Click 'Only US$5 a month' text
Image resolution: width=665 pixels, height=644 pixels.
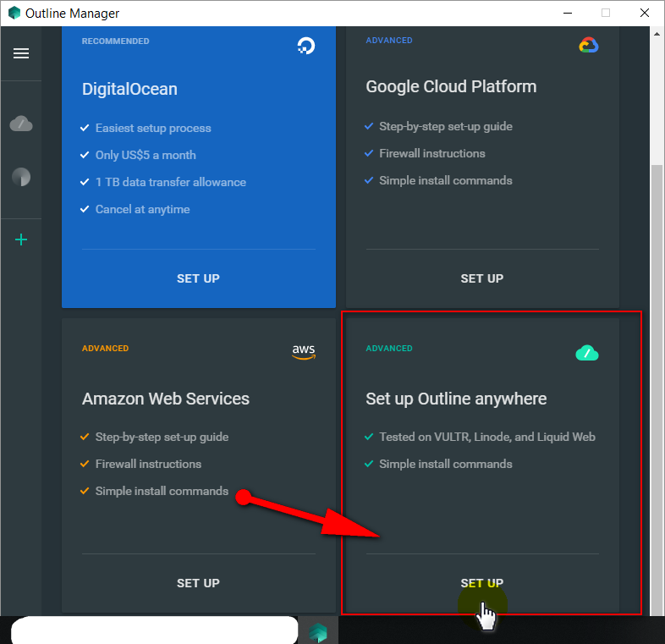pos(146,155)
